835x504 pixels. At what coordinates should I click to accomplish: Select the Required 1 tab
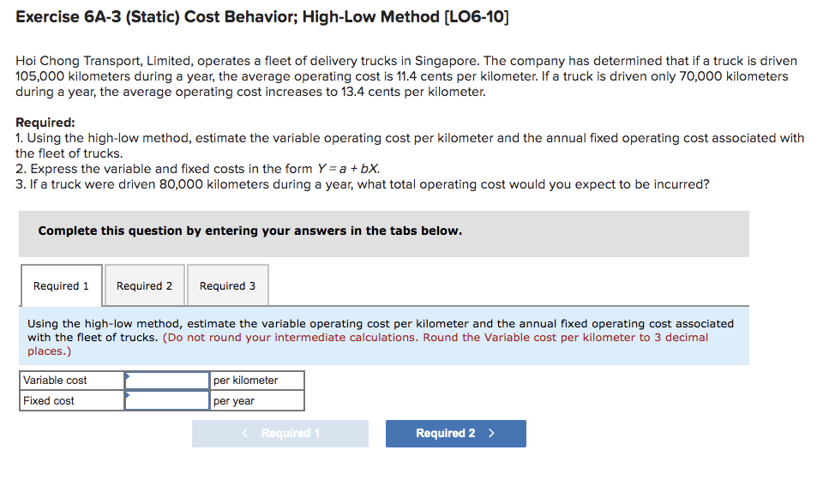(61, 285)
